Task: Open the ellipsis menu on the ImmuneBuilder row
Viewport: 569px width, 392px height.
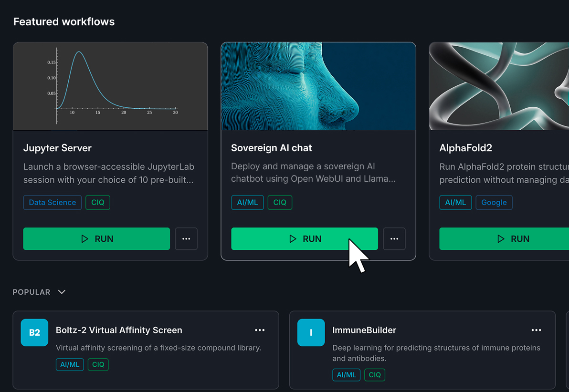Action: [536, 330]
